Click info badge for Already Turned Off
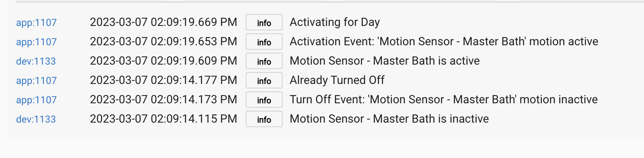Screen dimensions: 644x158 264,81
